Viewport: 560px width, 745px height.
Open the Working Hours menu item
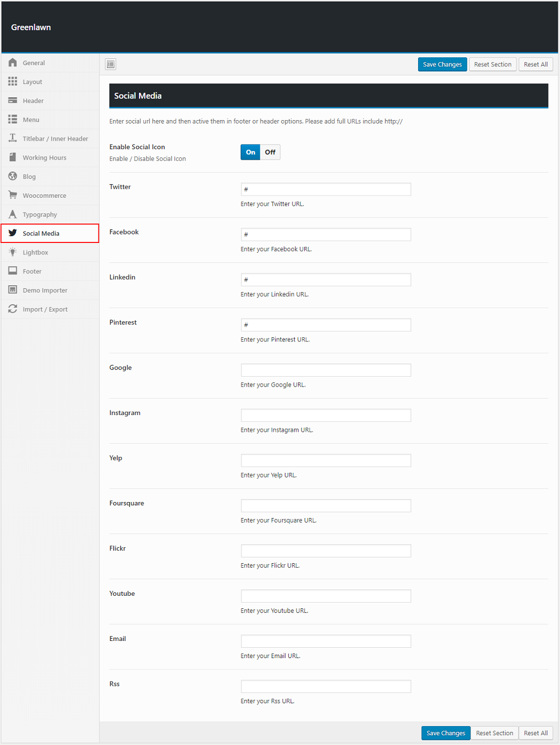[x=45, y=158]
